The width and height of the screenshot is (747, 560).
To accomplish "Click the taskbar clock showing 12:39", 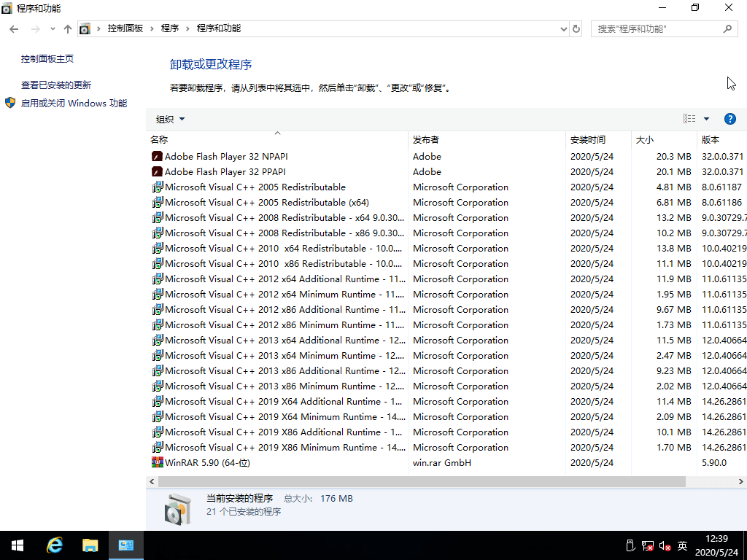I will pyautogui.click(x=716, y=545).
